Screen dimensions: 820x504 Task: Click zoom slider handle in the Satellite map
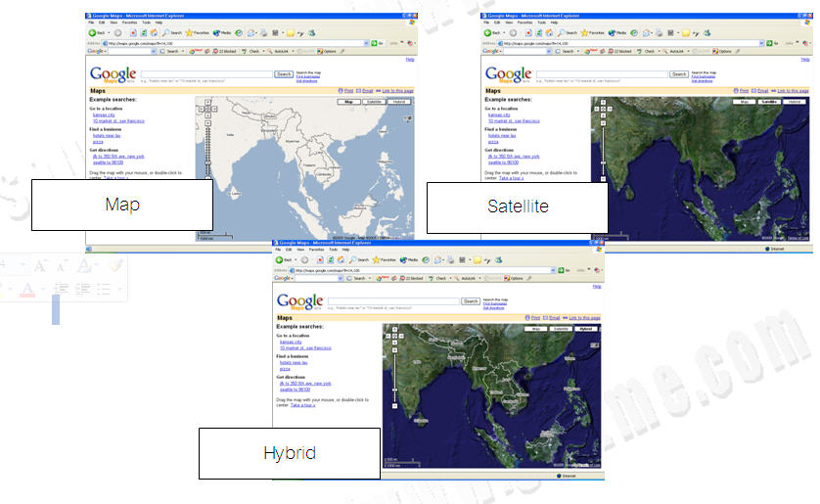coord(603,162)
